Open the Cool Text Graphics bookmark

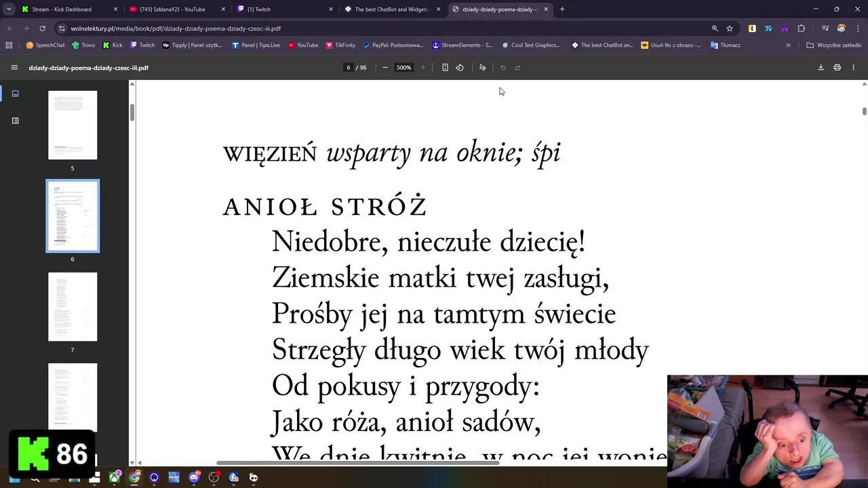pyautogui.click(x=530, y=45)
